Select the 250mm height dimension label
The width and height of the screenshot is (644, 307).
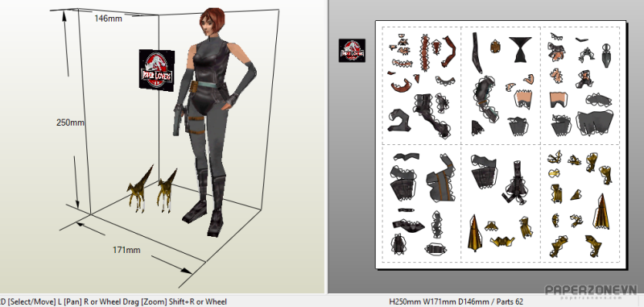click(70, 122)
